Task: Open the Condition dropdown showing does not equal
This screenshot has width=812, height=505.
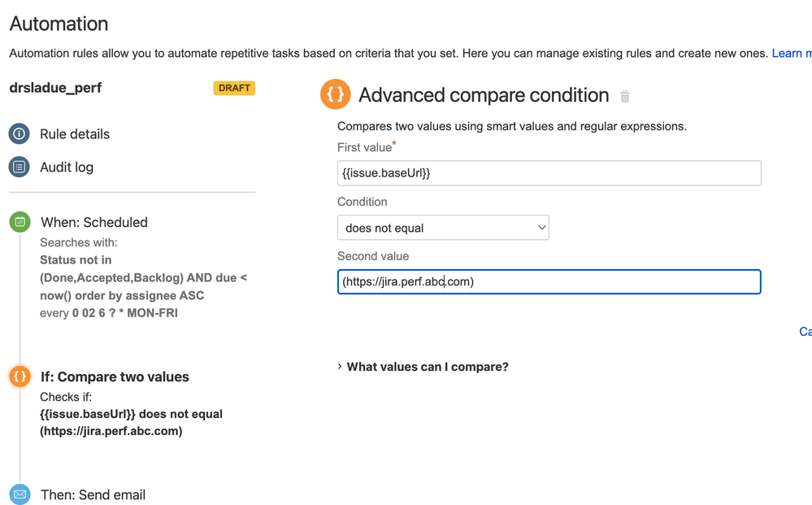Action: (x=443, y=228)
